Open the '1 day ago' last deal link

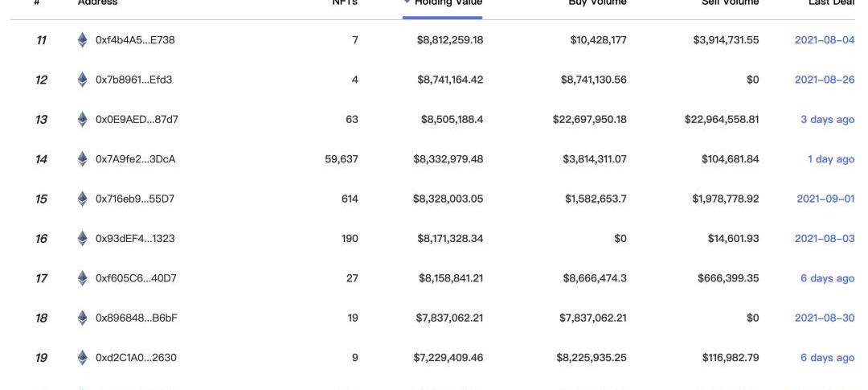click(831, 159)
